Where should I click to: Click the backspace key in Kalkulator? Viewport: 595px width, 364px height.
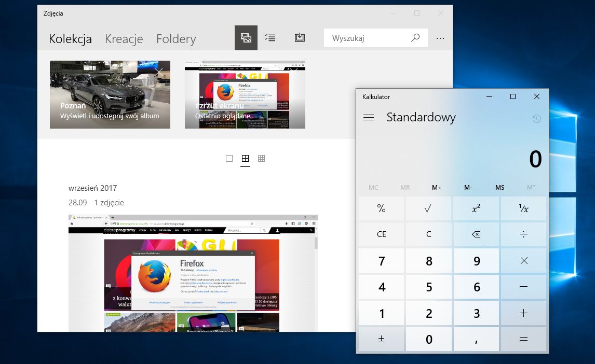476,234
